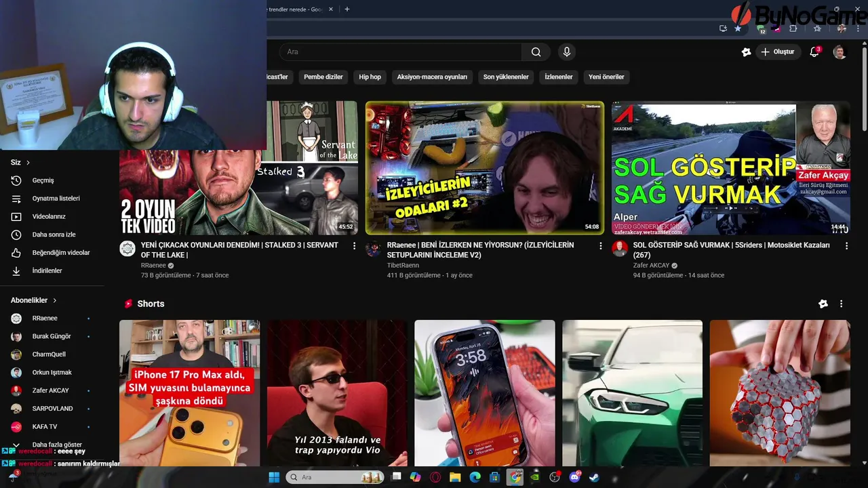The height and width of the screenshot is (488, 868).
Task: Click the RRaenee channel avatar under first video
Action: point(127,249)
